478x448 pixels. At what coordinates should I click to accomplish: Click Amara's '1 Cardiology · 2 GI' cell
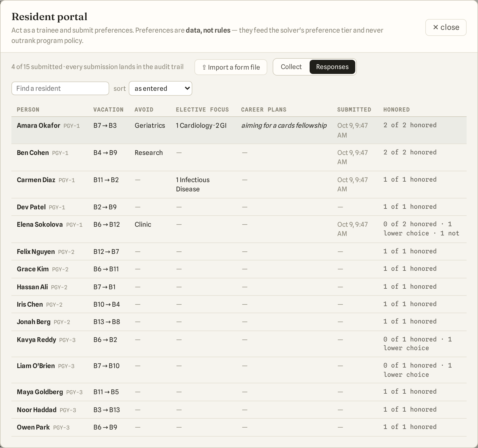pyautogui.click(x=201, y=125)
